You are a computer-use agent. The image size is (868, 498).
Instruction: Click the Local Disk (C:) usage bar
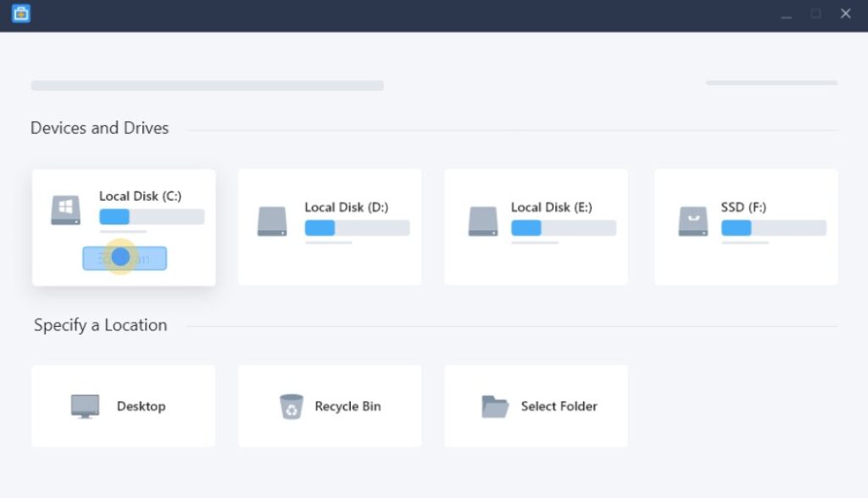click(x=152, y=216)
